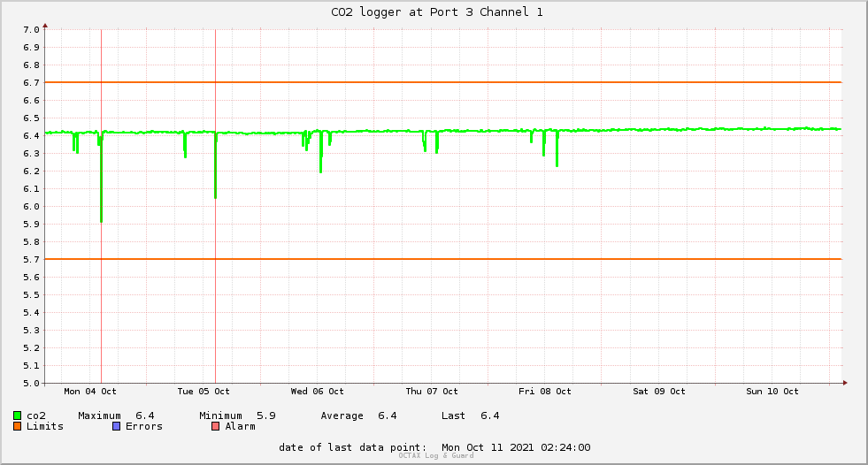This screenshot has width=868, height=465.
Task: Click the orange Limits legend swatch
Action: click(17, 426)
